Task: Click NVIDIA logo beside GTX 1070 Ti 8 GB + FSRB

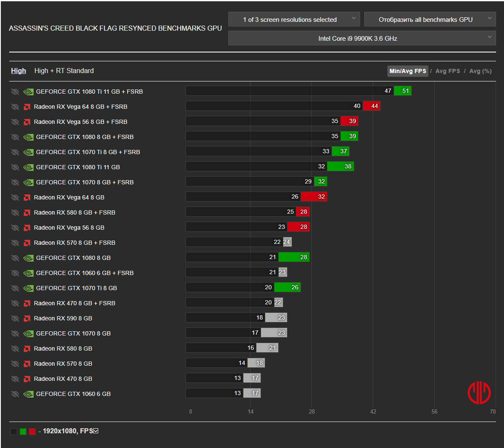Action: [28, 152]
